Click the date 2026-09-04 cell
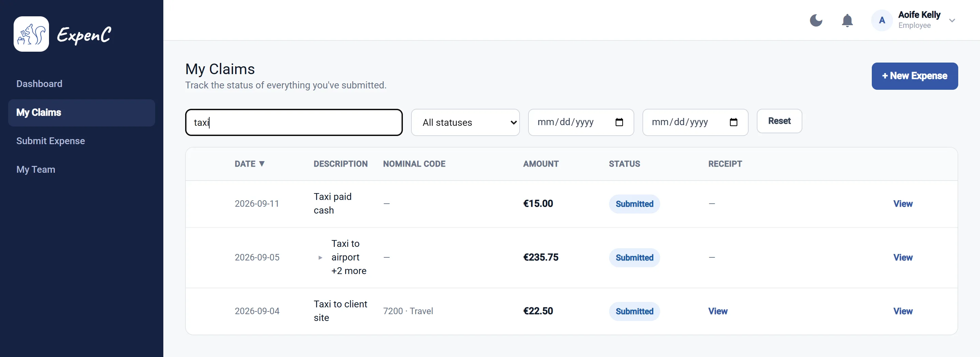980x357 pixels. point(257,311)
